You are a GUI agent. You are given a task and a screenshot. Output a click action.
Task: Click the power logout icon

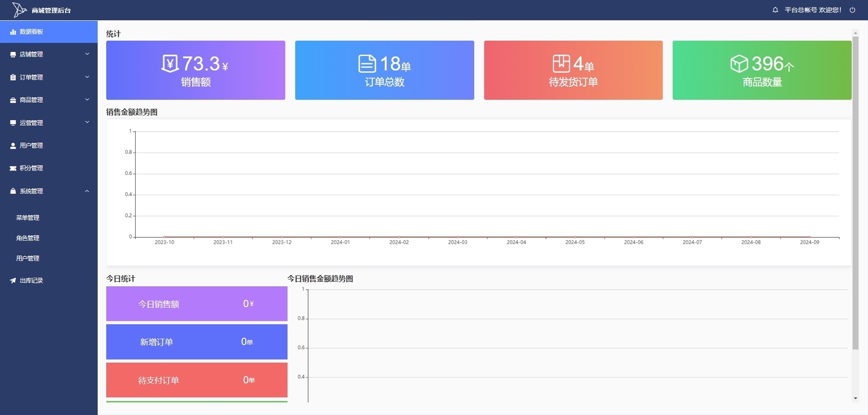852,10
